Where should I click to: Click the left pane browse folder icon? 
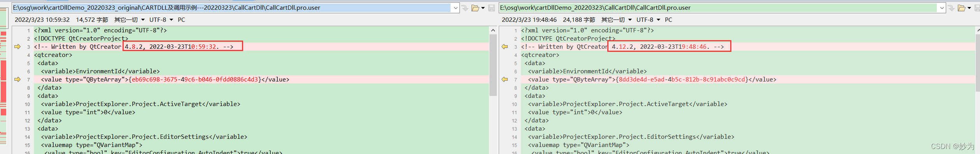click(x=475, y=8)
